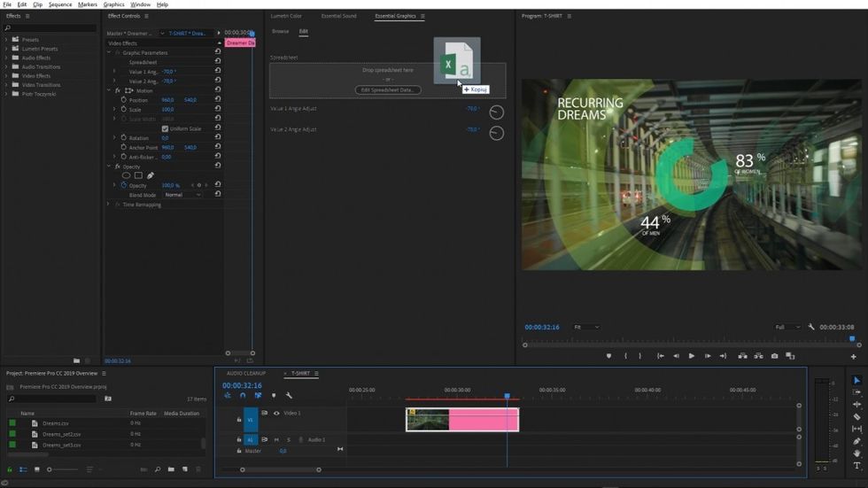Image resolution: width=868 pixels, height=488 pixels.
Task: Select the Slip tool
Action: click(856, 429)
